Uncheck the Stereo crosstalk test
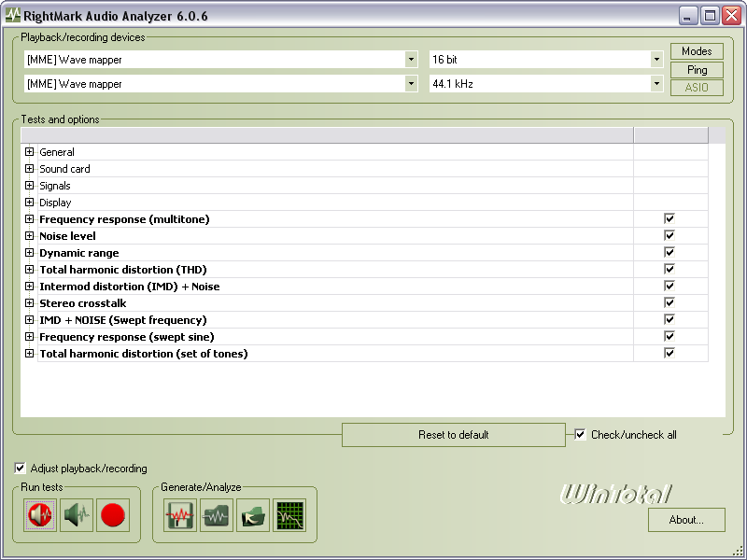This screenshot has width=747, height=560. pyautogui.click(x=669, y=302)
